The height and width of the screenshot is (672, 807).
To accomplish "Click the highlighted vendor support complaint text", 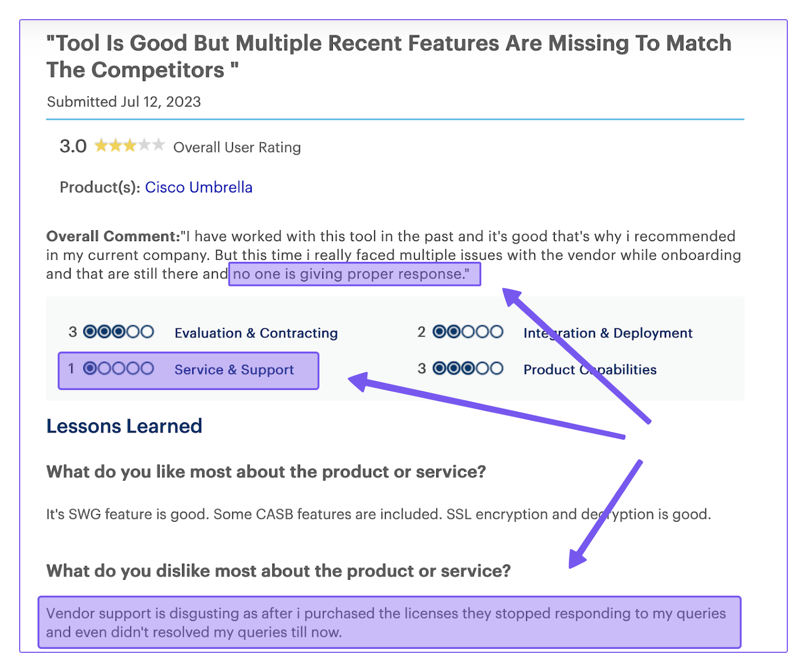I will (386, 623).
